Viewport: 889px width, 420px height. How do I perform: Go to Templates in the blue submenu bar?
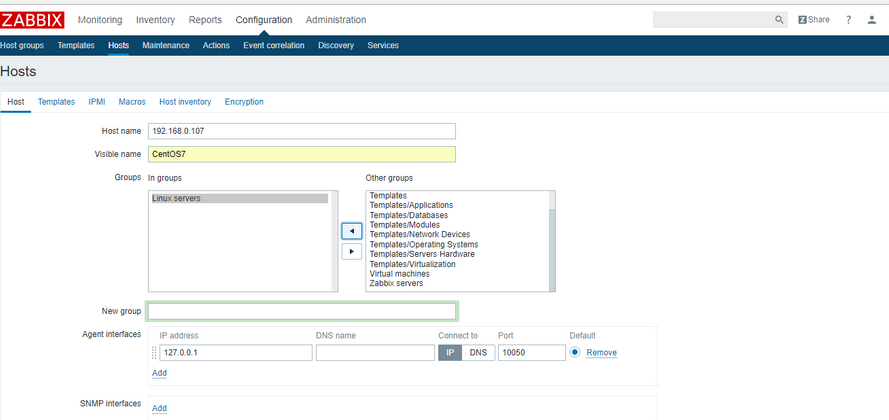click(x=76, y=45)
